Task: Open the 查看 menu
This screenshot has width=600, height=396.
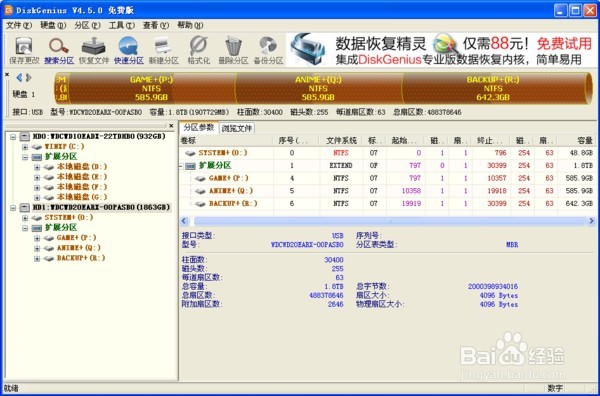Action: pos(156,25)
